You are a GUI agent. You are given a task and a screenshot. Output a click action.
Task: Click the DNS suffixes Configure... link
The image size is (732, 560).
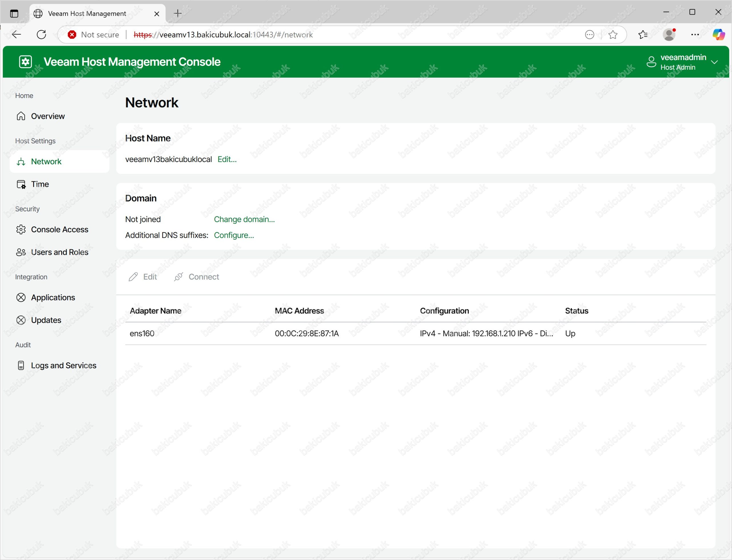pyautogui.click(x=234, y=235)
